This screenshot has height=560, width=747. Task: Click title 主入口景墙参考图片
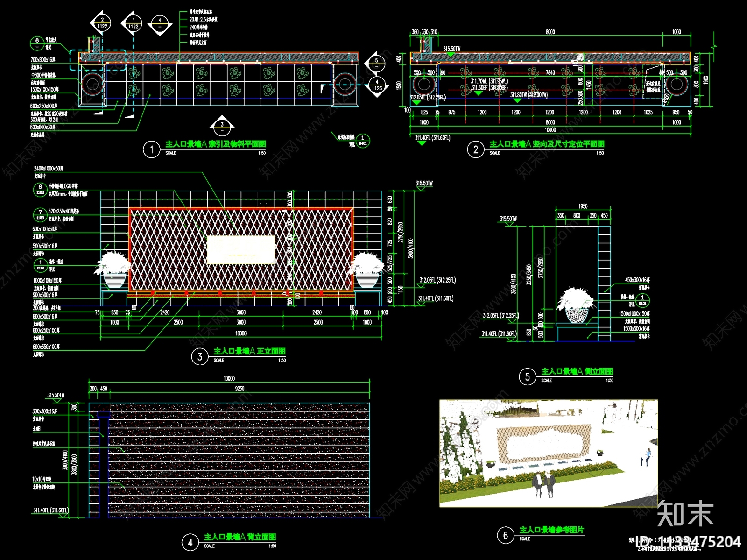(x=552, y=530)
